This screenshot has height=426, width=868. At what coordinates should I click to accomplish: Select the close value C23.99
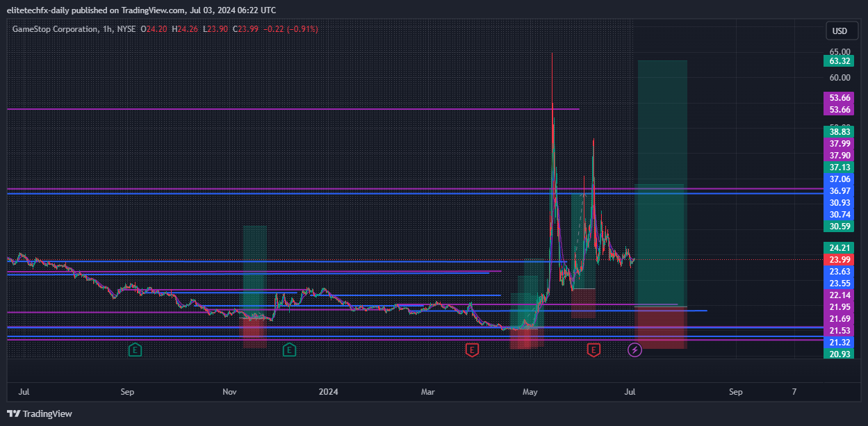[245, 28]
